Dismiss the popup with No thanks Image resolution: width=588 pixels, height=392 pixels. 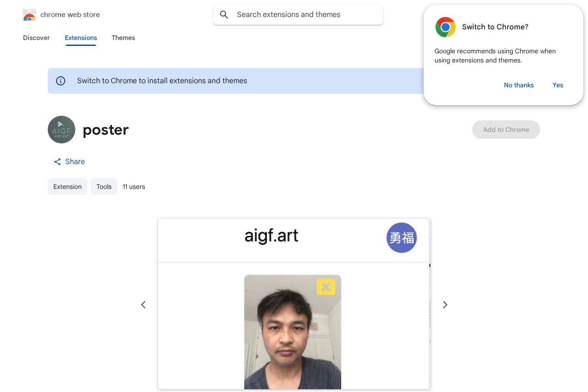coord(519,85)
